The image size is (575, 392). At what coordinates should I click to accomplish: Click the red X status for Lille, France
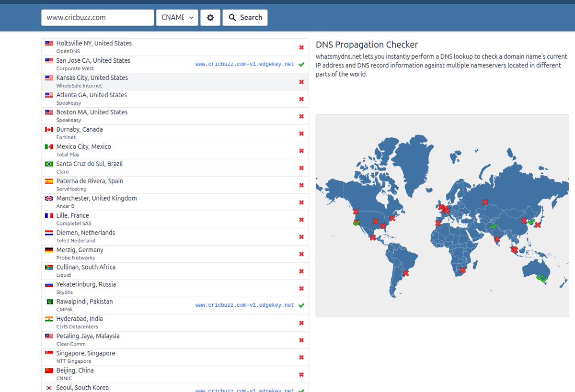pos(301,220)
